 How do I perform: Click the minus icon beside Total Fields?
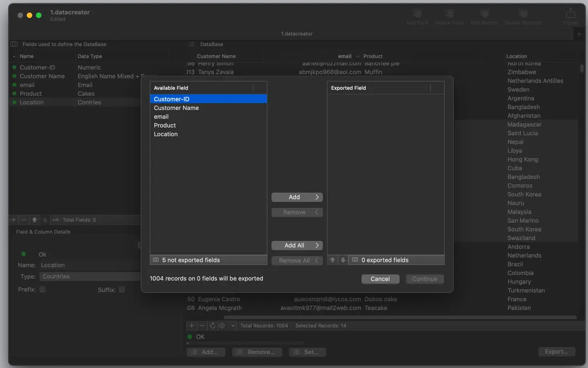[x=24, y=220]
